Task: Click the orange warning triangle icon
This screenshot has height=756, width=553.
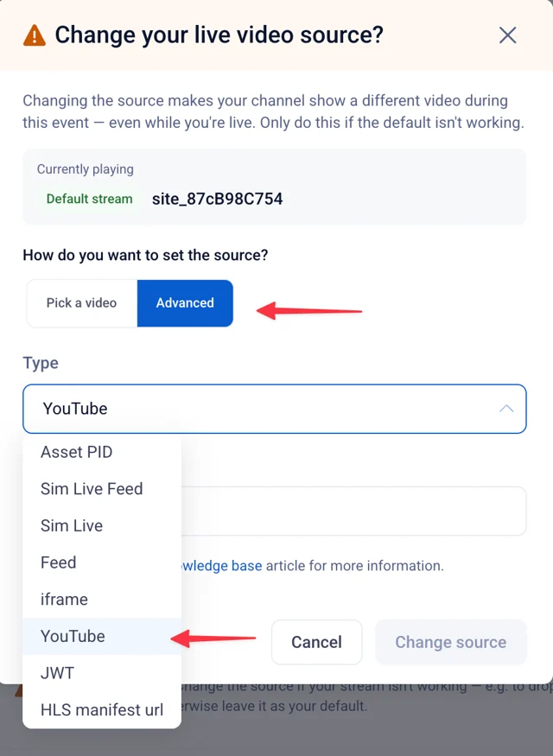Action: coord(35,35)
